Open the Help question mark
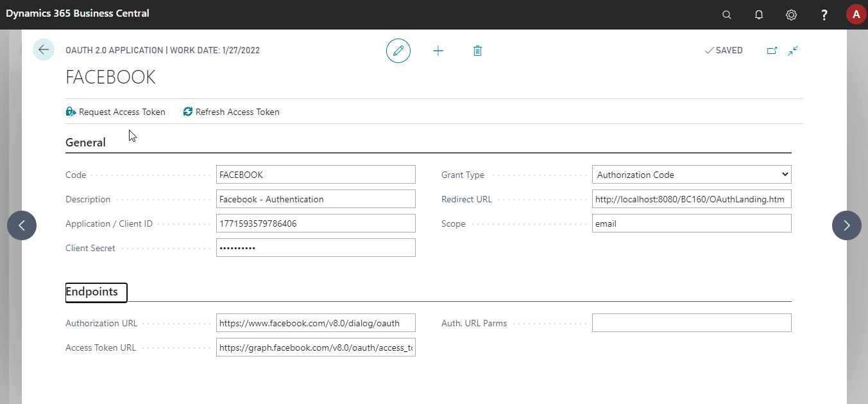The height and width of the screenshot is (404, 868). (x=824, y=14)
